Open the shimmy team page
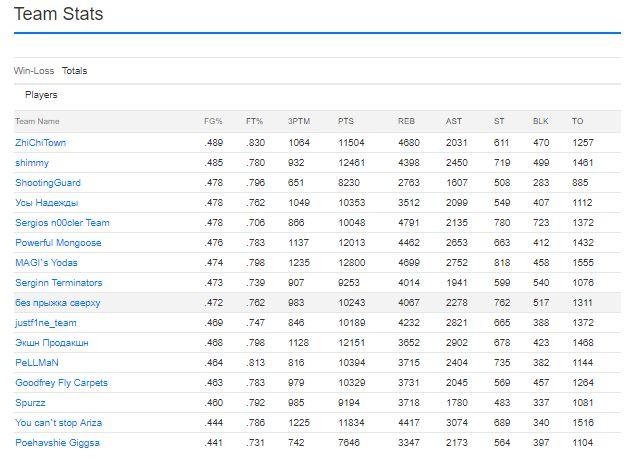Screen dimensions: 628x462 point(32,163)
